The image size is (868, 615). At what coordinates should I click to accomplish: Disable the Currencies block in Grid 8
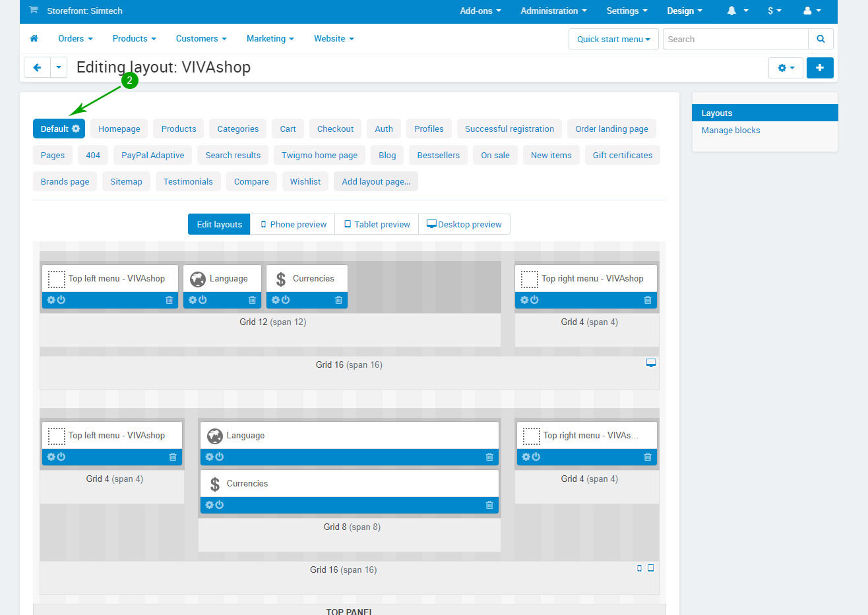220,505
